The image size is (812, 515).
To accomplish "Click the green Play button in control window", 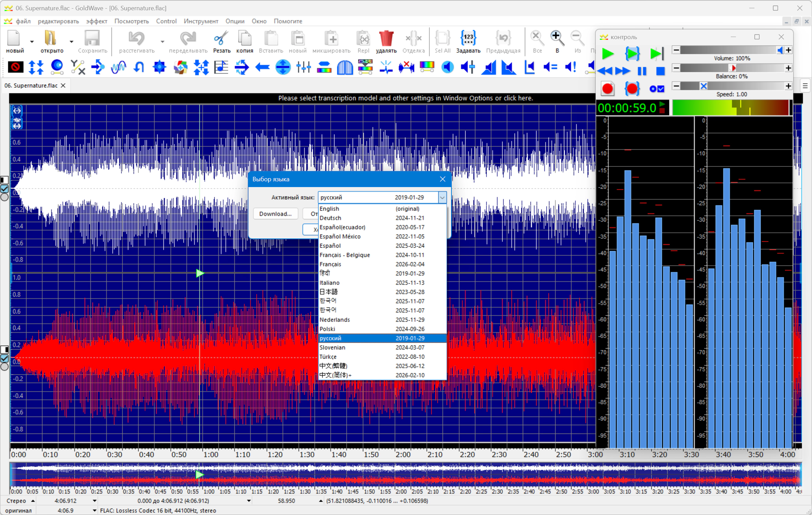I will point(608,54).
